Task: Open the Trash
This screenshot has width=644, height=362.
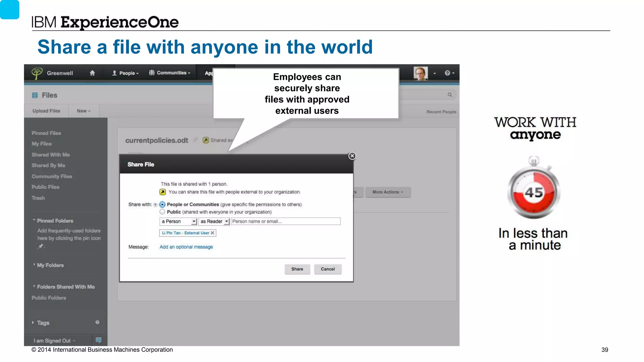Action: coord(38,198)
